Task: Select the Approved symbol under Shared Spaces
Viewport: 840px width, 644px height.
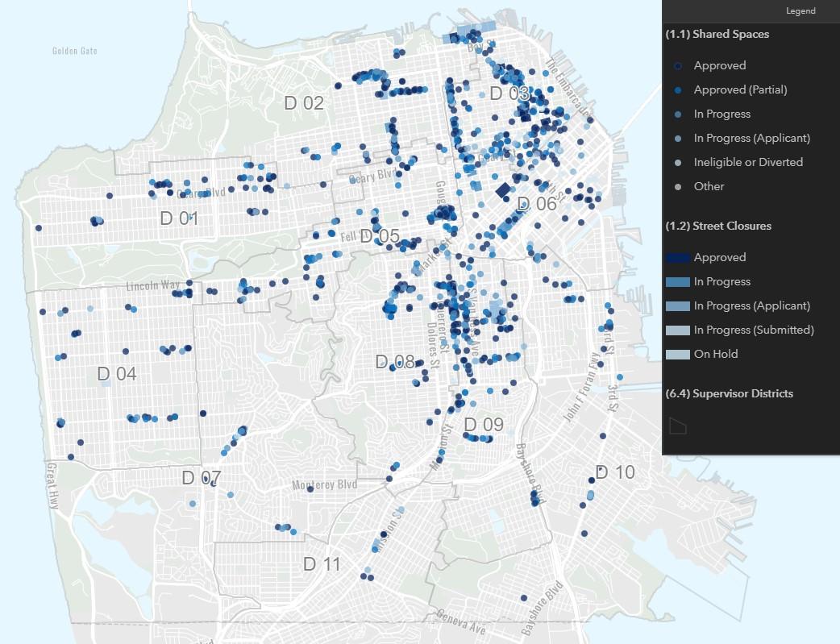Action: tap(677, 65)
